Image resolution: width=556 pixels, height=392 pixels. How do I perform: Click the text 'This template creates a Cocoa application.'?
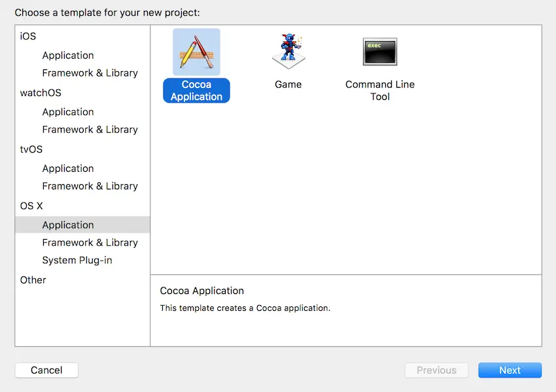(245, 308)
